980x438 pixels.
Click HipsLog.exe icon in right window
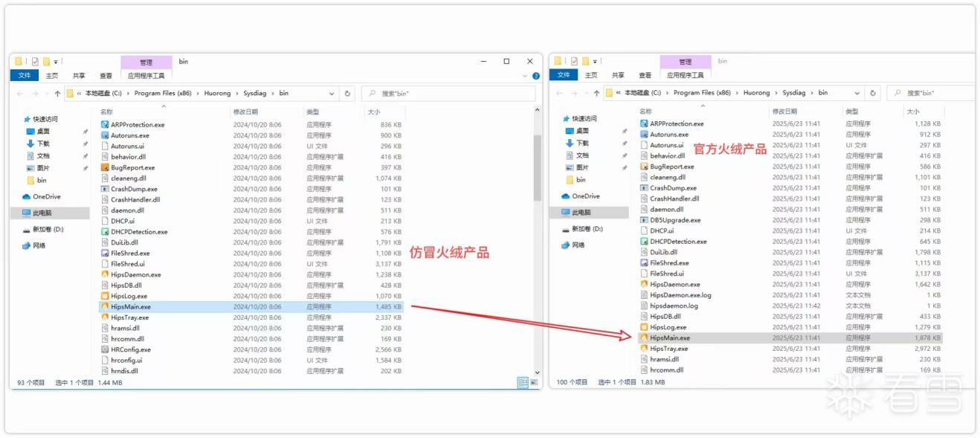[x=644, y=327]
